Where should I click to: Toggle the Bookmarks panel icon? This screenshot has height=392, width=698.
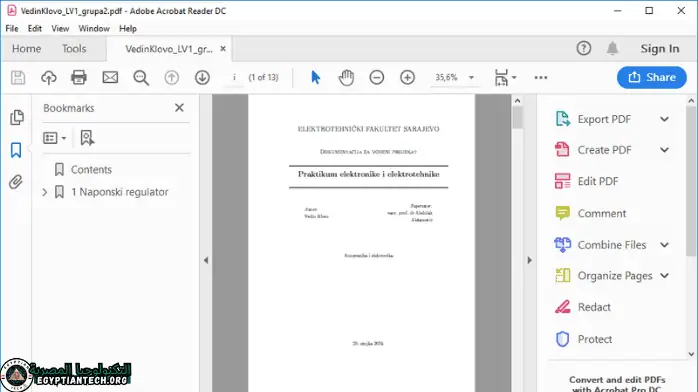pyautogui.click(x=16, y=150)
